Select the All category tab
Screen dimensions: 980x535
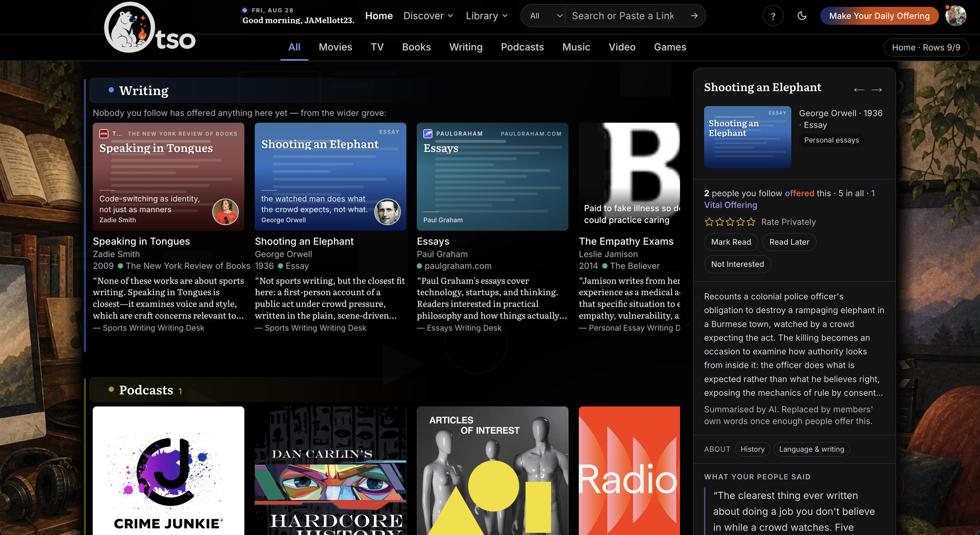click(294, 47)
